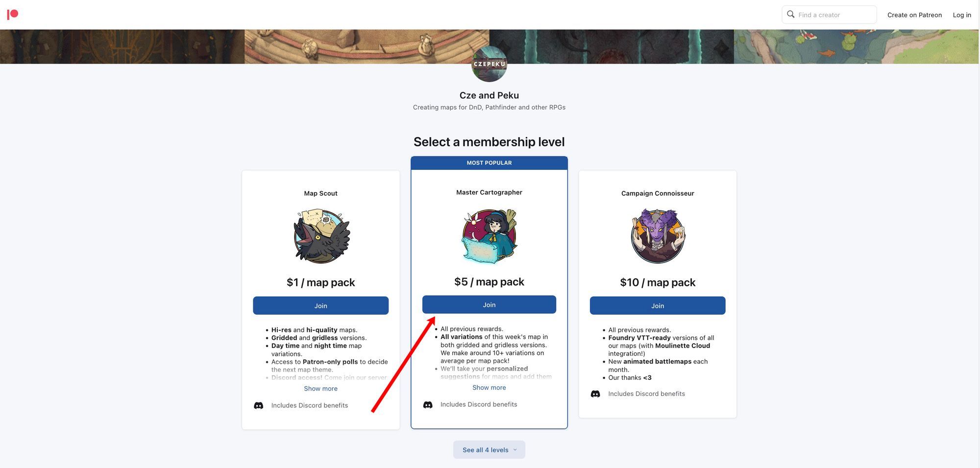Expand Show more under Map Scout benefits
980x468 pixels.
pos(320,388)
